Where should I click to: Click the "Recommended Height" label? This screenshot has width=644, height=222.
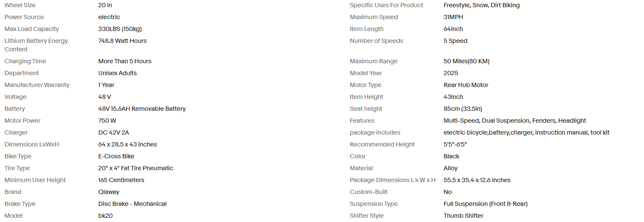coord(382,145)
